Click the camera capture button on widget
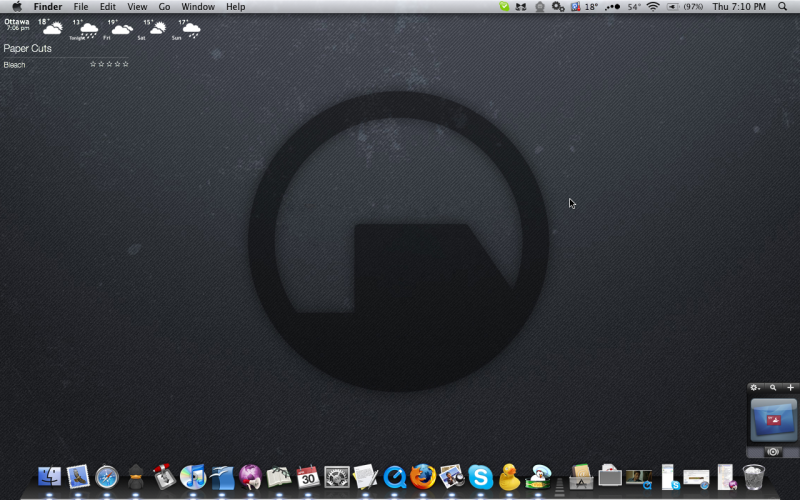The height and width of the screenshot is (500, 800). [773, 452]
